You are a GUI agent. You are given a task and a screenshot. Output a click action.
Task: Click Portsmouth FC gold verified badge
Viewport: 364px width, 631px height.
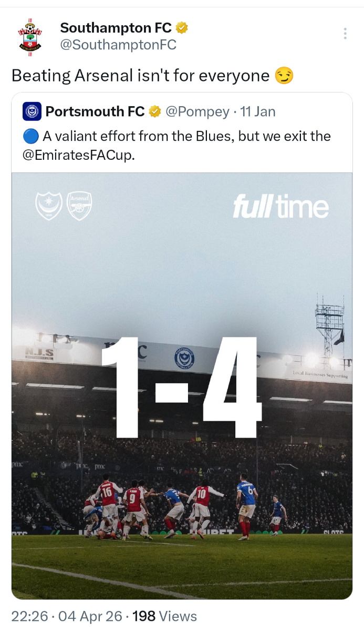(x=154, y=111)
